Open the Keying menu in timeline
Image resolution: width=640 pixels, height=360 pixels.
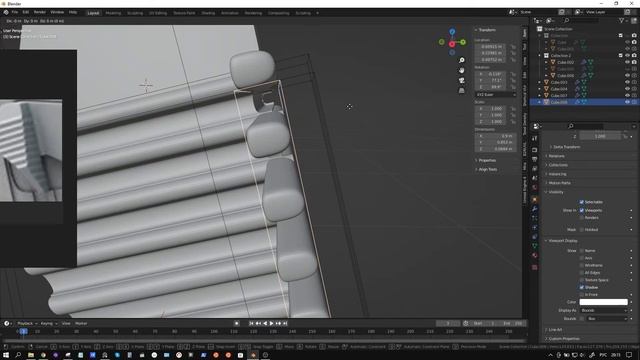coord(49,323)
